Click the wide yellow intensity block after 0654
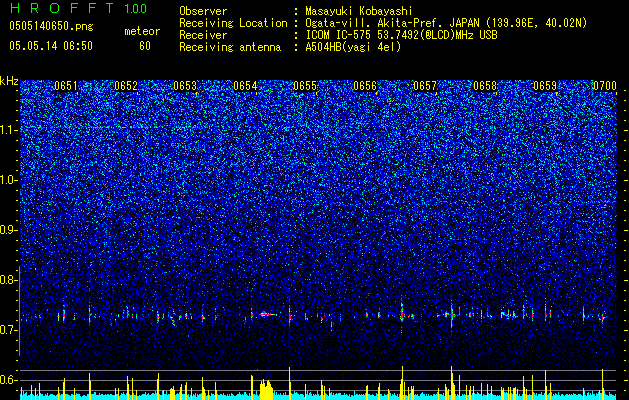 click(266, 389)
